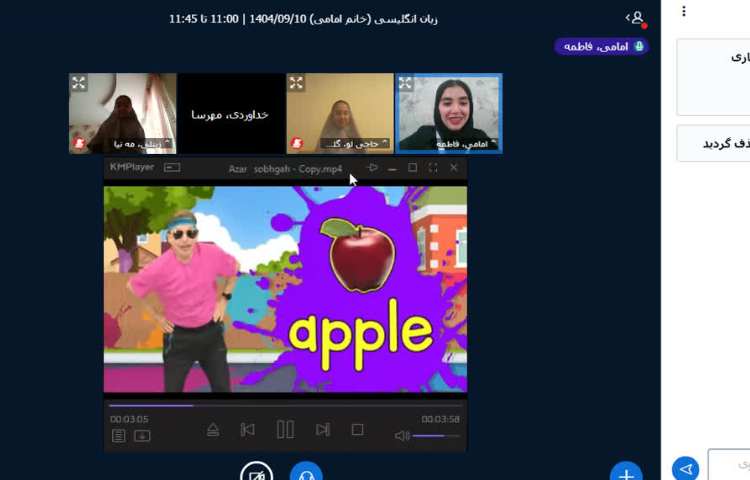This screenshot has width=750, height=480.
Task: Open KMPlayer playlist icon
Action: pyautogui.click(x=119, y=436)
